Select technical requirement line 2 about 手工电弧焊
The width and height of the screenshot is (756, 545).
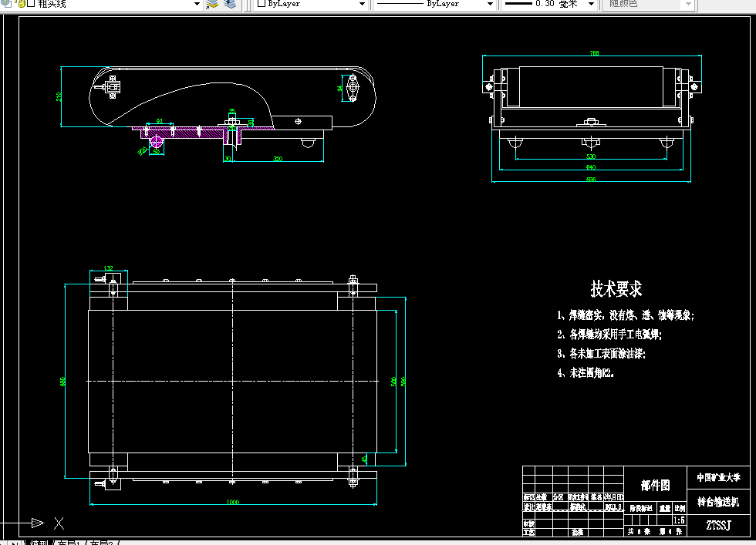tap(609, 334)
